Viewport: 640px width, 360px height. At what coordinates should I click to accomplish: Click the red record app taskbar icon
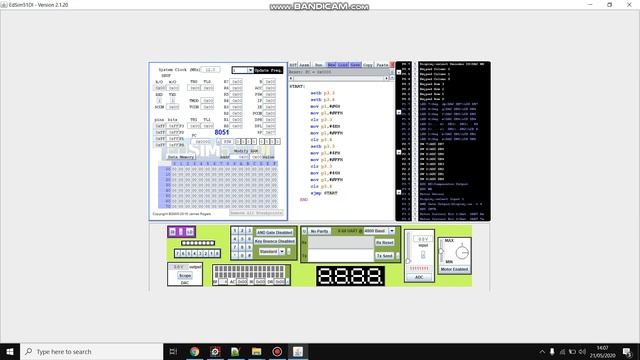click(277, 351)
